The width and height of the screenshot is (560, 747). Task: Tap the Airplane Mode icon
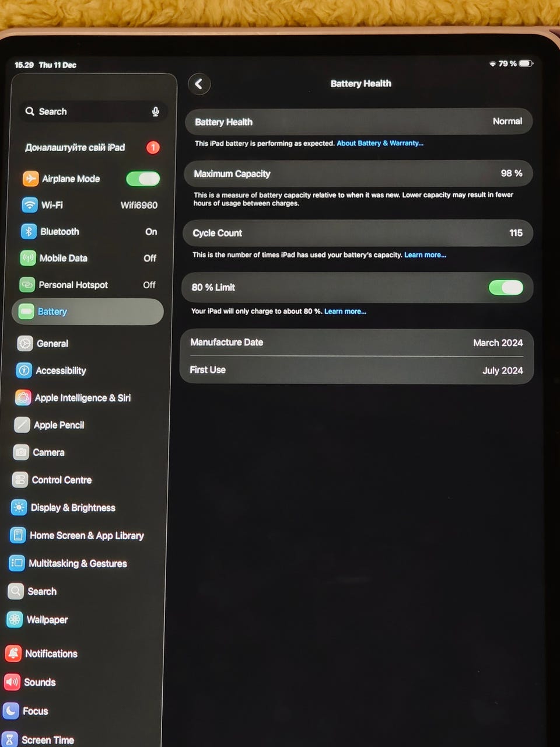pos(30,178)
